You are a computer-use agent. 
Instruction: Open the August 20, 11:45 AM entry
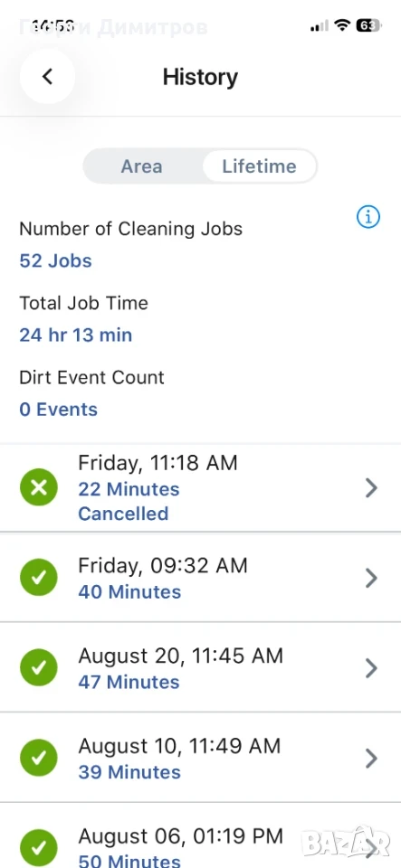pyautogui.click(x=201, y=667)
